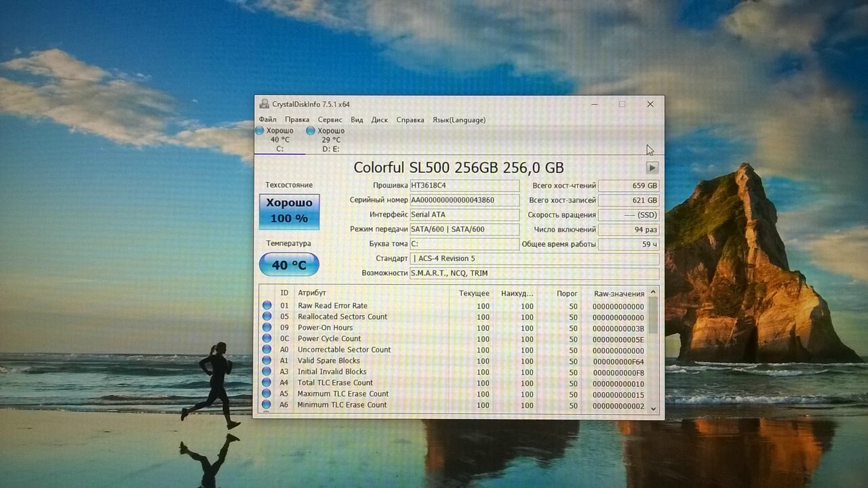Click the 40 °C temperature button

pyautogui.click(x=289, y=265)
